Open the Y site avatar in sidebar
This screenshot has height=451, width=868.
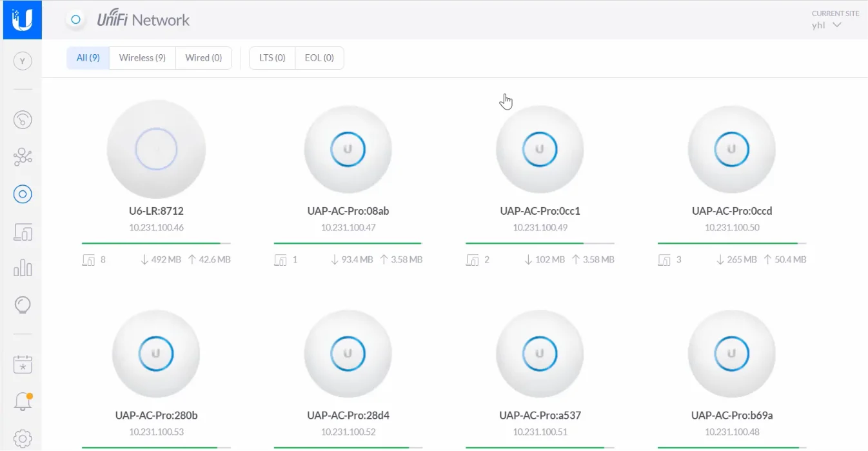point(23,61)
